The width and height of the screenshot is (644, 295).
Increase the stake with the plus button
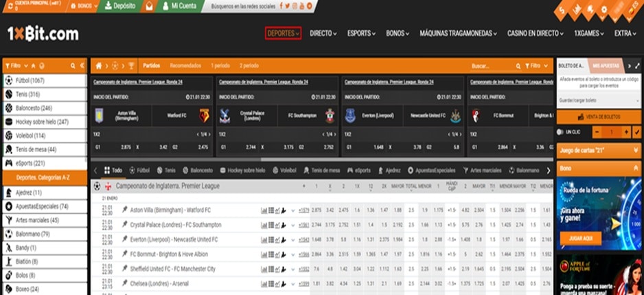tap(626, 132)
